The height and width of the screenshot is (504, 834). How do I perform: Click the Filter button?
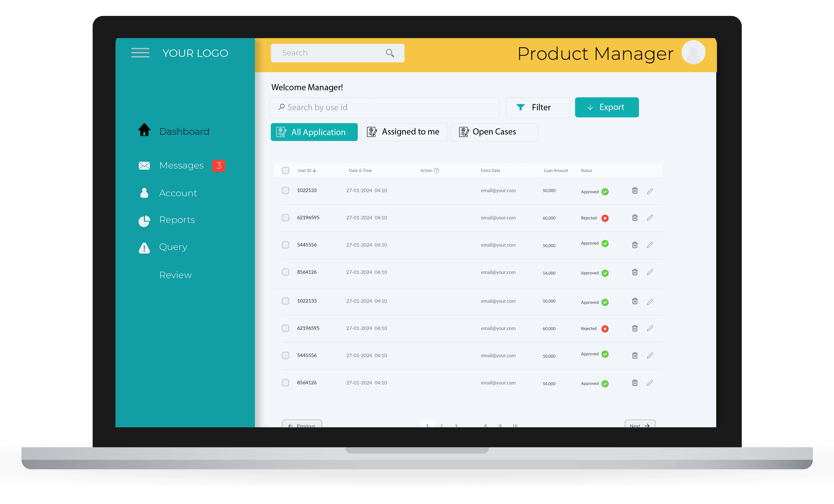click(538, 107)
